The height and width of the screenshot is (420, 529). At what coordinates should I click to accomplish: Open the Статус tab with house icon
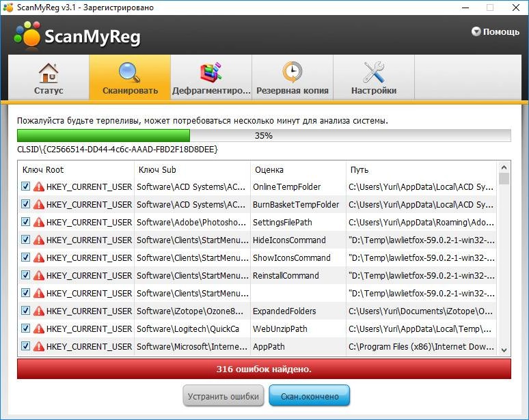pyautogui.click(x=49, y=78)
